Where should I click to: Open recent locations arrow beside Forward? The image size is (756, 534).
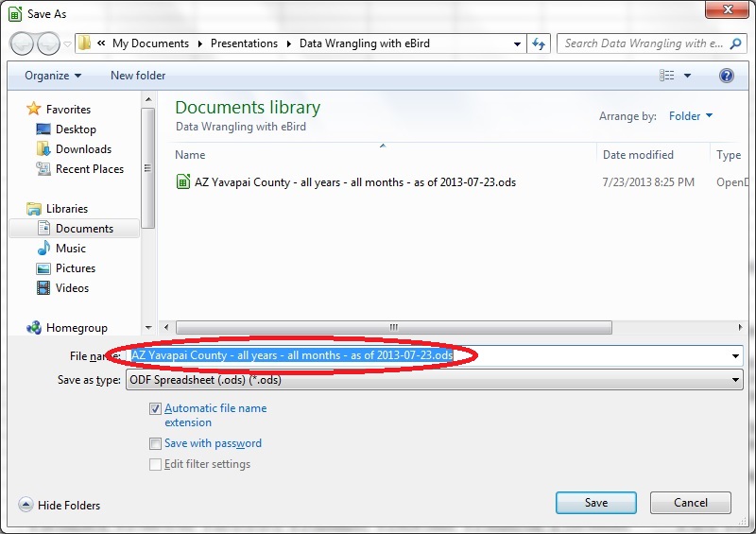click(67, 43)
